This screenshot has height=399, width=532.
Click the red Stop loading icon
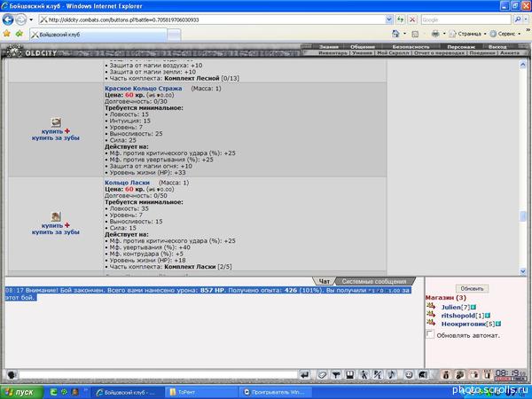[x=412, y=20]
